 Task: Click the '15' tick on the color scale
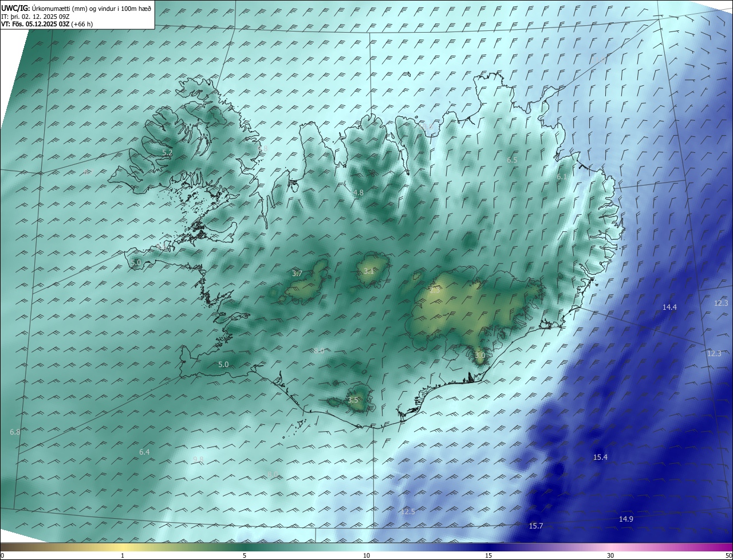click(x=488, y=556)
